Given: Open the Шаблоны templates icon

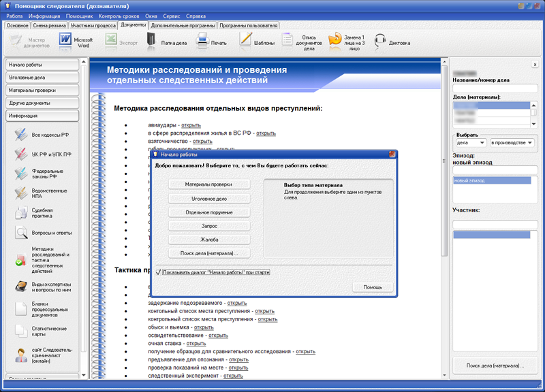Looking at the screenshot, I should tap(246, 41).
